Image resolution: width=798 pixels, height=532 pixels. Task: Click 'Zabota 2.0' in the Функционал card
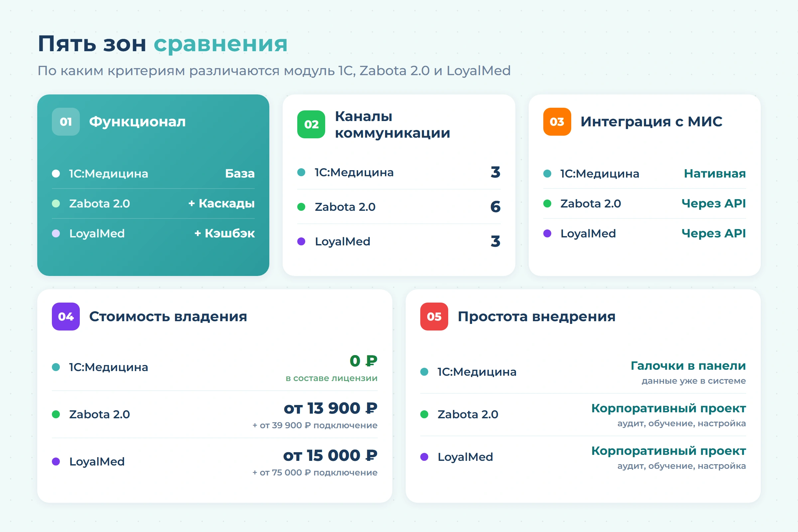tap(99, 203)
